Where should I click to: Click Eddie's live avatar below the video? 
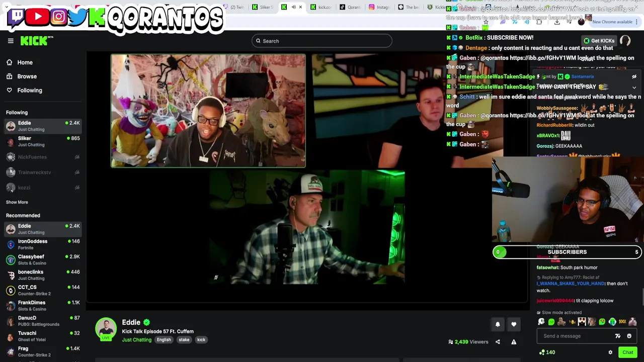(x=106, y=329)
